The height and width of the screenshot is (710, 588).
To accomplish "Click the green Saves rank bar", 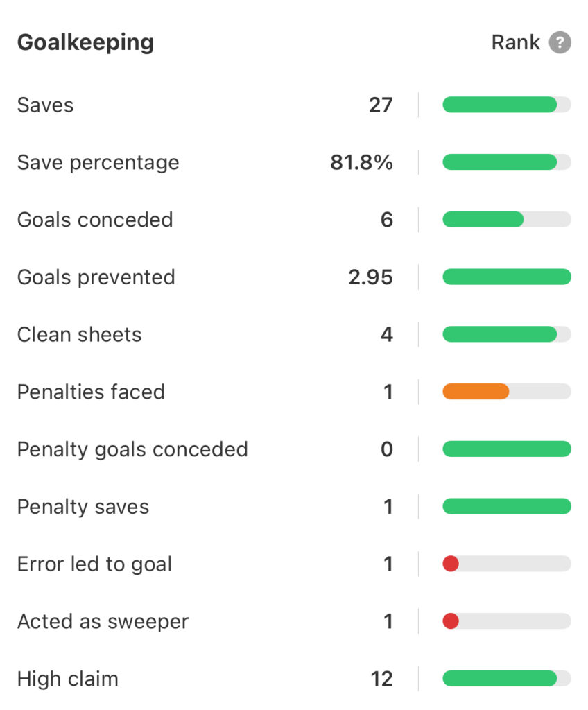I will click(500, 105).
